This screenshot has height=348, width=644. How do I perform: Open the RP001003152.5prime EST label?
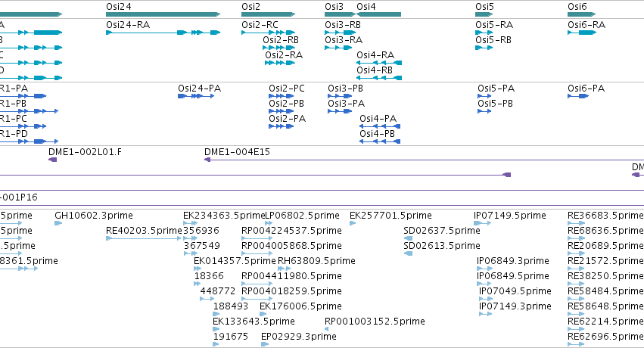coord(375,322)
